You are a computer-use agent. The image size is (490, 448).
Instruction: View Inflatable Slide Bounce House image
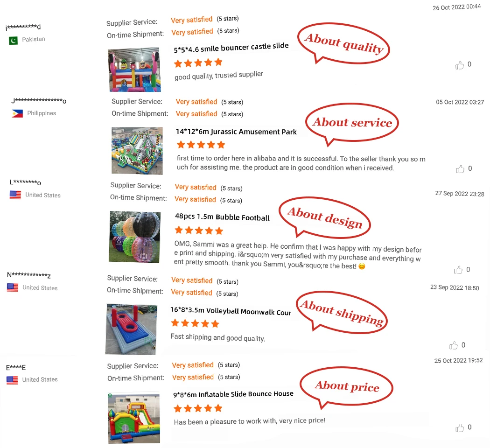[134, 418]
